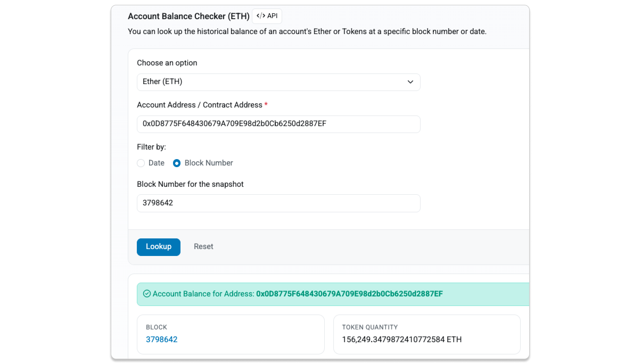
Task: Select the Date radio button
Action: pos(141,163)
